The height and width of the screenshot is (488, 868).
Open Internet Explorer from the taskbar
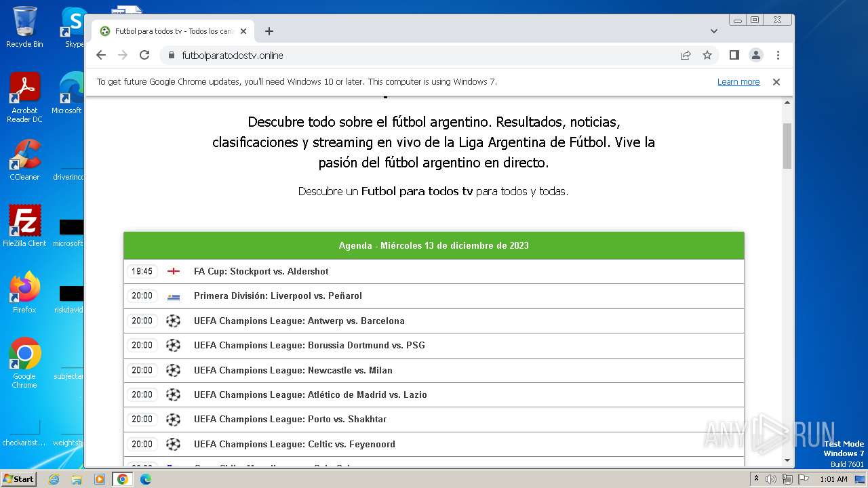(54, 479)
